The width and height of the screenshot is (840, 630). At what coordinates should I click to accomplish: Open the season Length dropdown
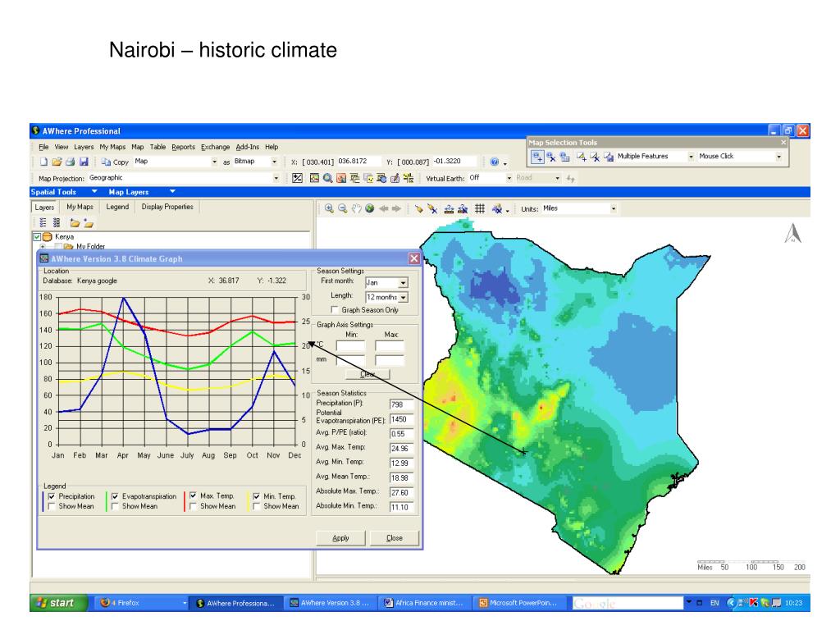click(x=404, y=297)
